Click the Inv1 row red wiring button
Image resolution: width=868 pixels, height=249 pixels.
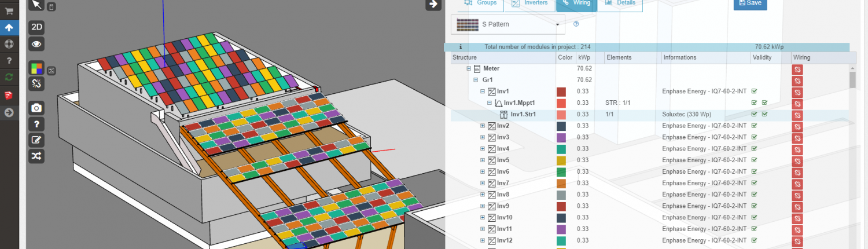(x=797, y=92)
